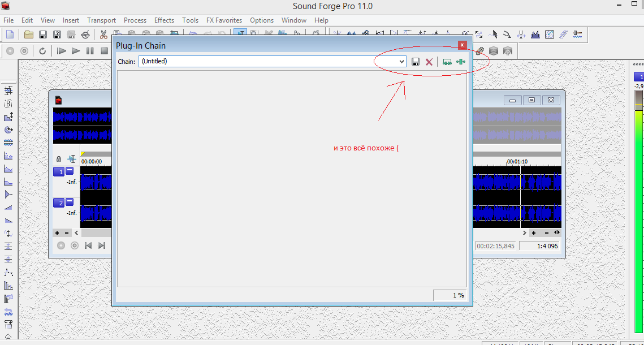Collapse channel 1 with its minus button
The width and height of the screenshot is (644, 345).
coord(70,171)
